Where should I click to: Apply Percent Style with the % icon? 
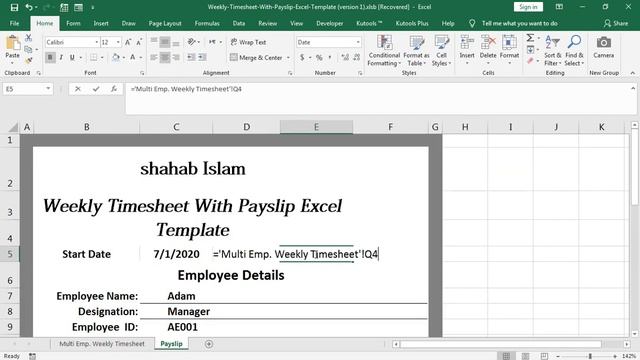(x=319, y=58)
